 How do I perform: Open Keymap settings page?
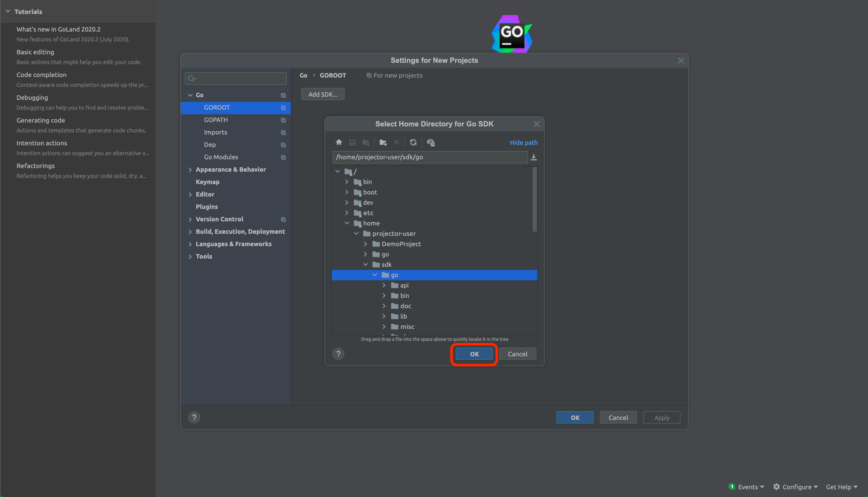pos(235,182)
